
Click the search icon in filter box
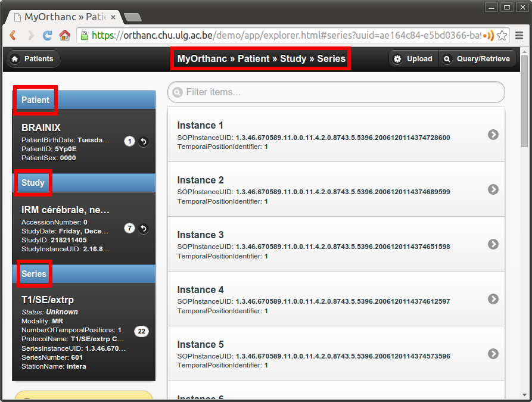[178, 92]
